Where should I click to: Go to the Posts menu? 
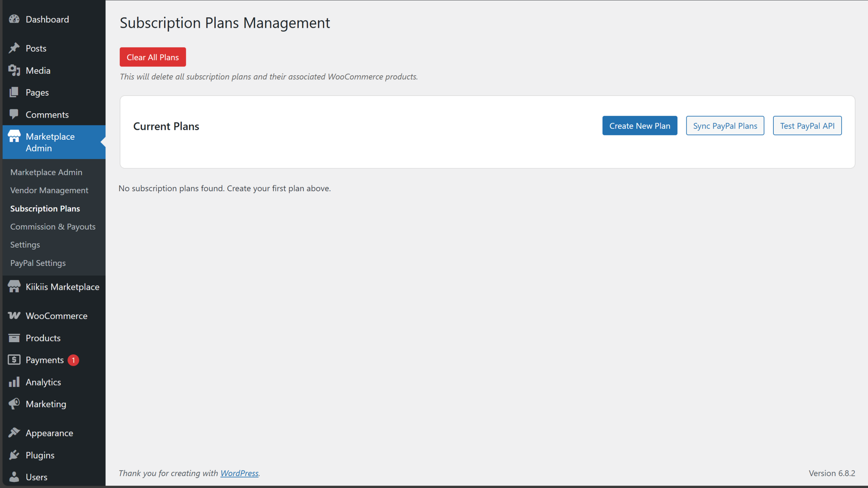point(36,48)
